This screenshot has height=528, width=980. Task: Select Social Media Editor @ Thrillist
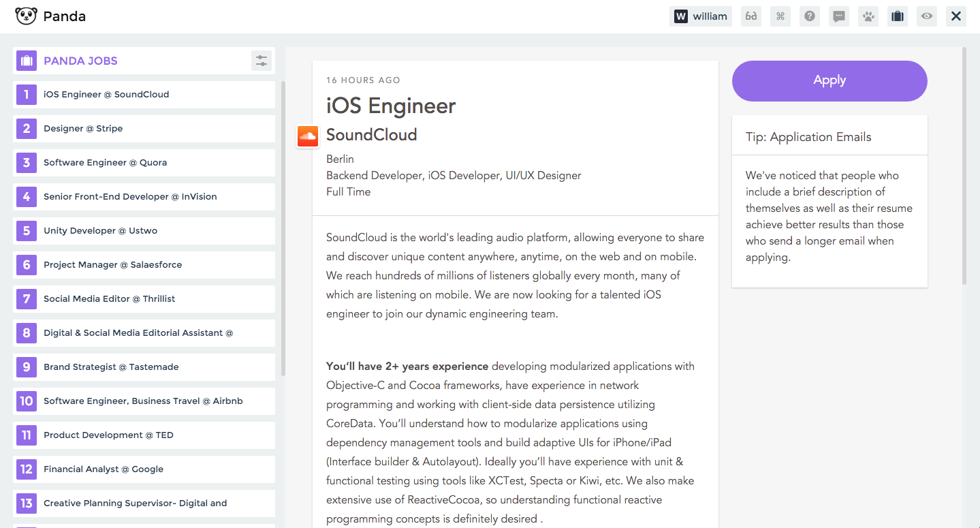click(144, 299)
